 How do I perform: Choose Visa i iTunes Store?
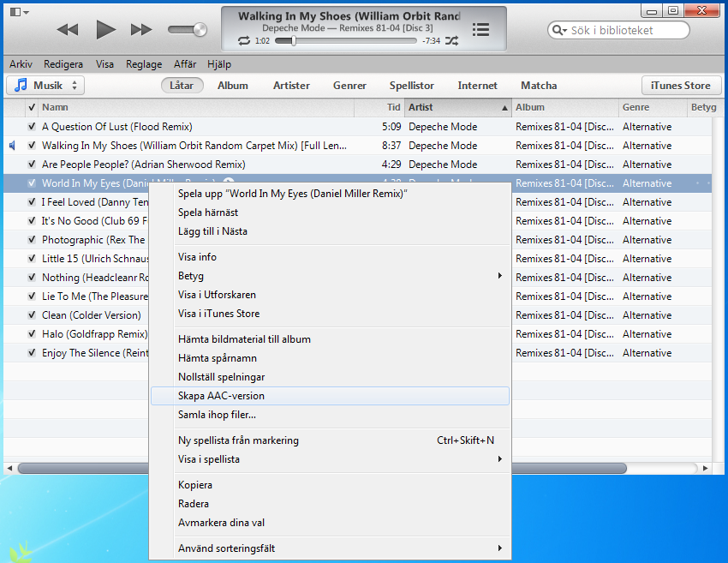330,314
